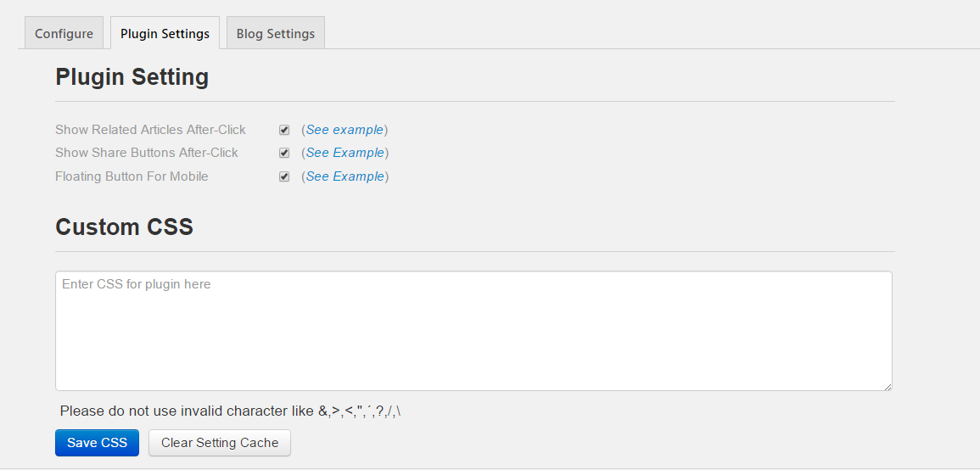Click the Floating Button For Mobile label

(x=132, y=176)
